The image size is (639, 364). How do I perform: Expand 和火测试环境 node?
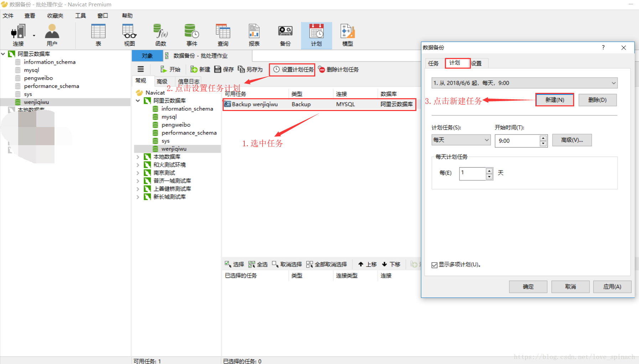pyautogui.click(x=138, y=165)
